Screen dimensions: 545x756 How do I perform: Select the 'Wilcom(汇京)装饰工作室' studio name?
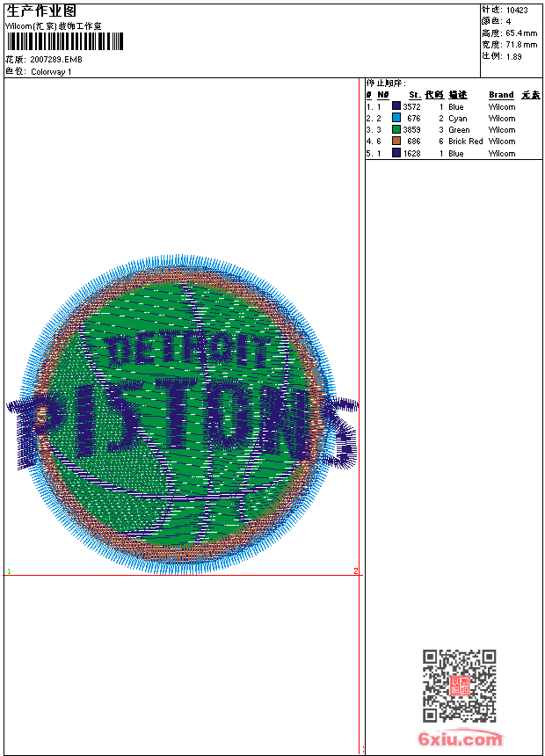[x=53, y=26]
